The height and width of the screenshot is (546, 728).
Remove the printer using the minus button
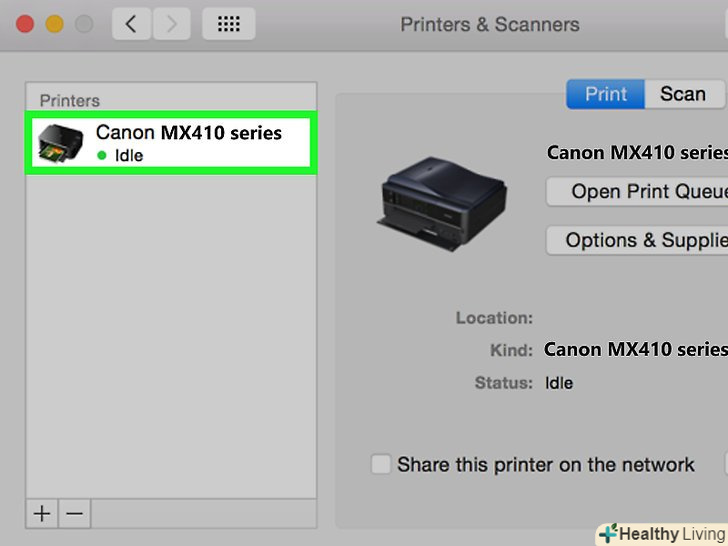75,514
